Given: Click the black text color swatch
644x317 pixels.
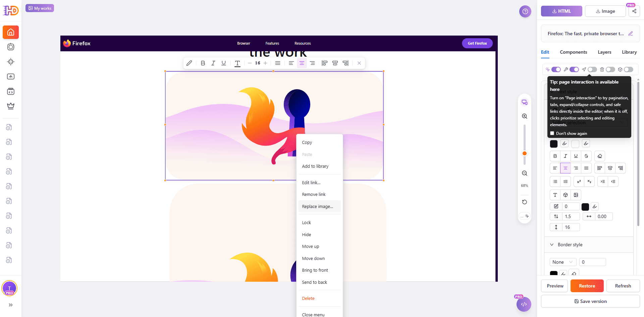Looking at the screenshot, I should [554, 144].
